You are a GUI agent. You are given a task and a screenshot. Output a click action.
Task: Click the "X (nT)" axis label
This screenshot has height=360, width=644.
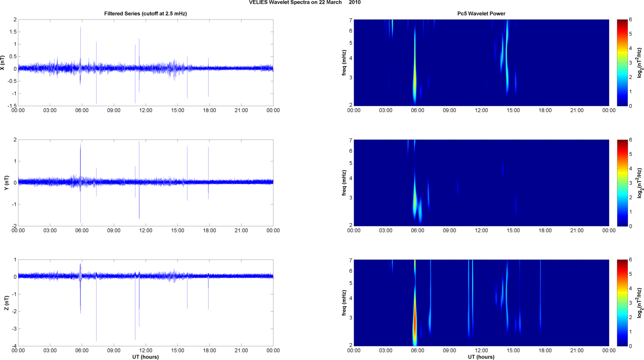[3, 63]
